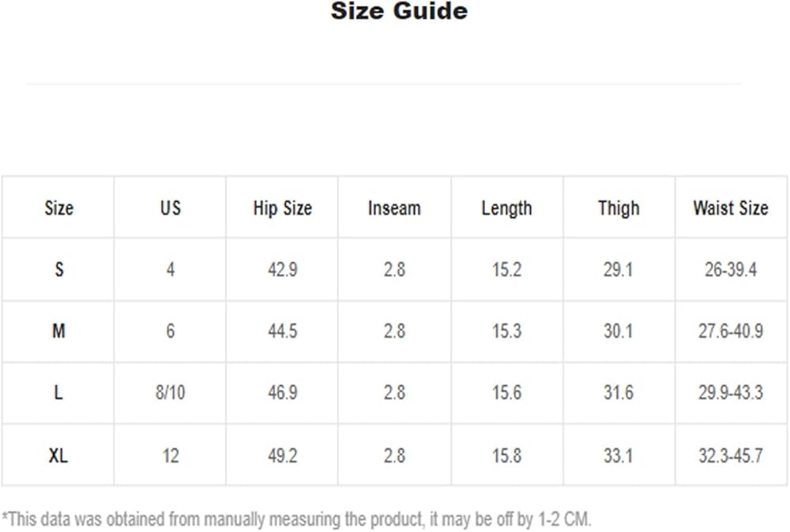Click length value 15.6
Image resolution: width=790 pixels, height=532 pixels.
[x=507, y=392]
